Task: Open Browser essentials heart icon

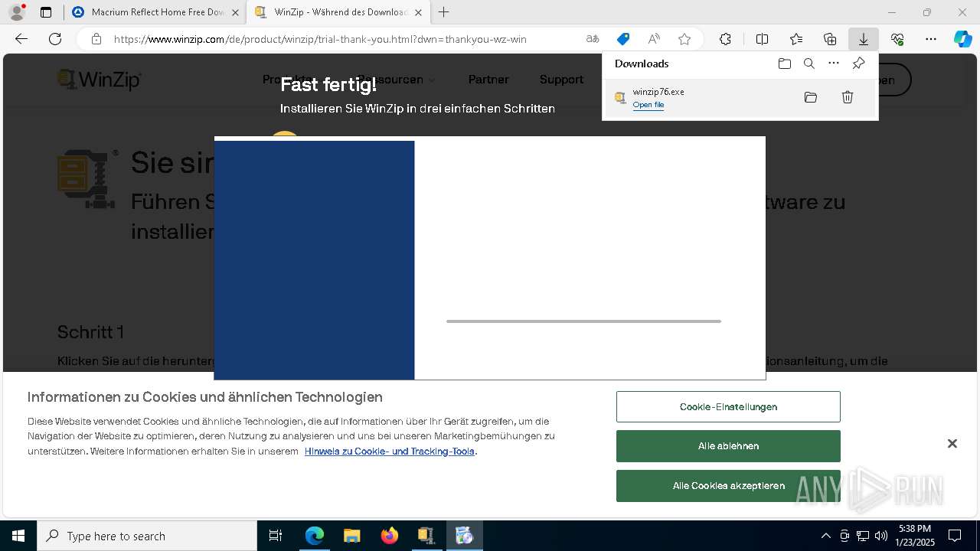Action: coord(897,39)
